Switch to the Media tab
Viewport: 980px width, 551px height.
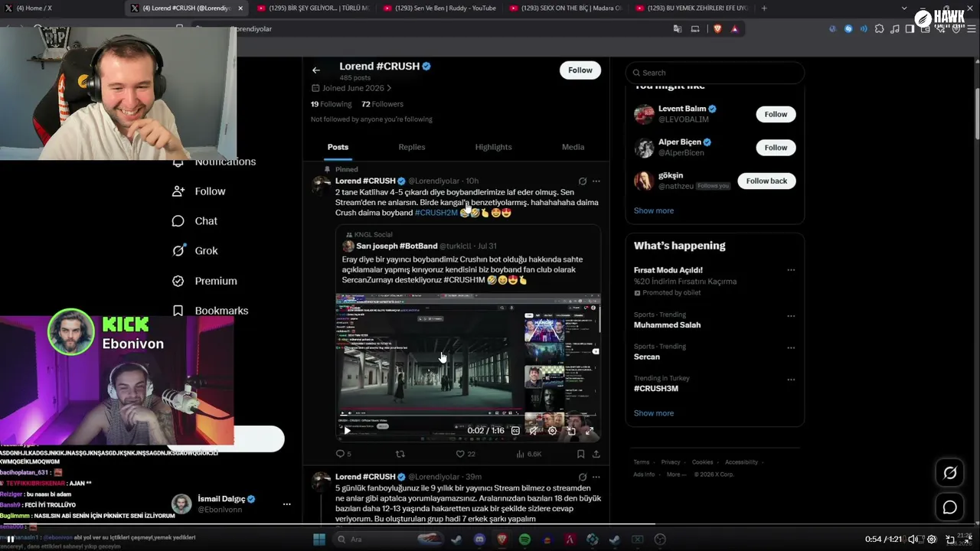(x=573, y=147)
